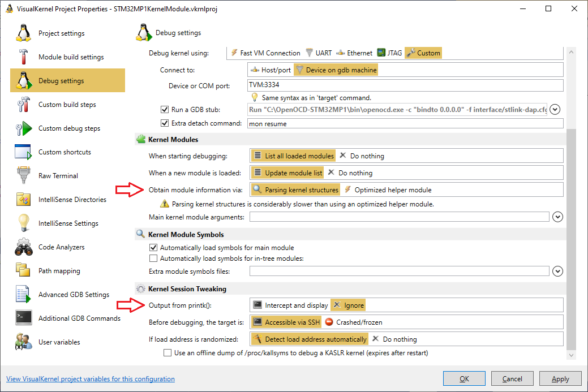Enable offline dump of /proc/kallsyms checkbox
588x392 pixels.
click(168, 352)
